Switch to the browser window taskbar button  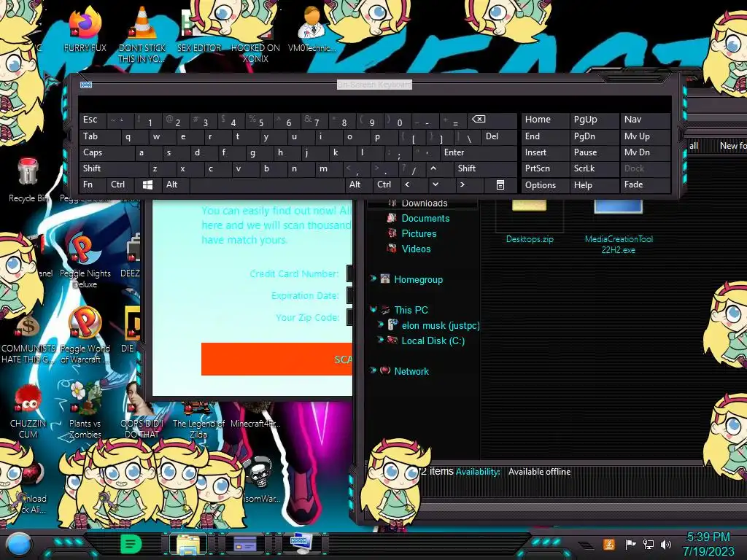[244, 544]
